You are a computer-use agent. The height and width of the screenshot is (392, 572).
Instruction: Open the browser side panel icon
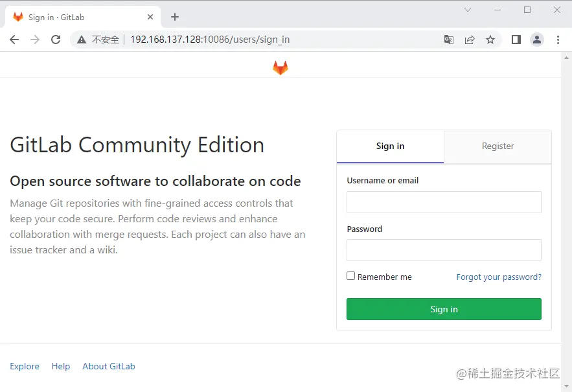[516, 40]
